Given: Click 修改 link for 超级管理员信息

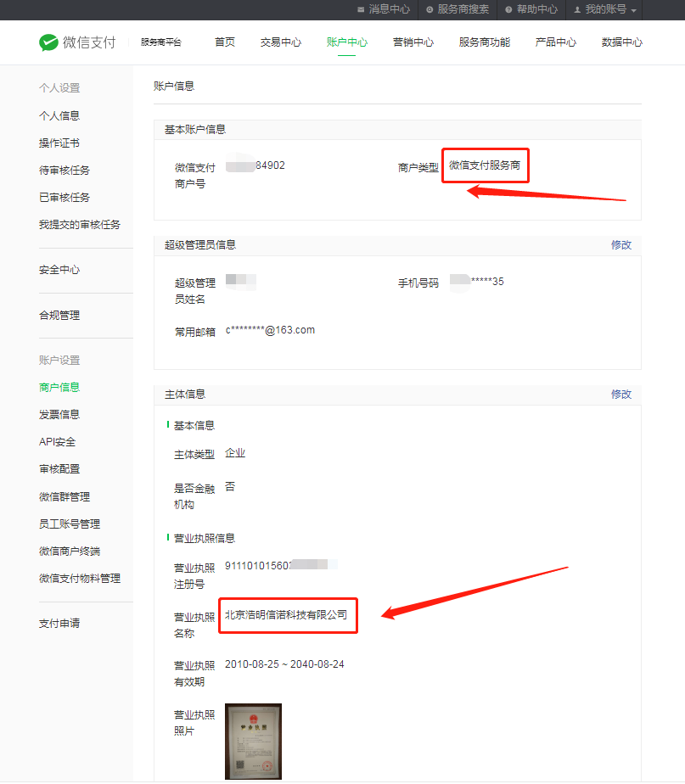Looking at the screenshot, I should pos(621,244).
